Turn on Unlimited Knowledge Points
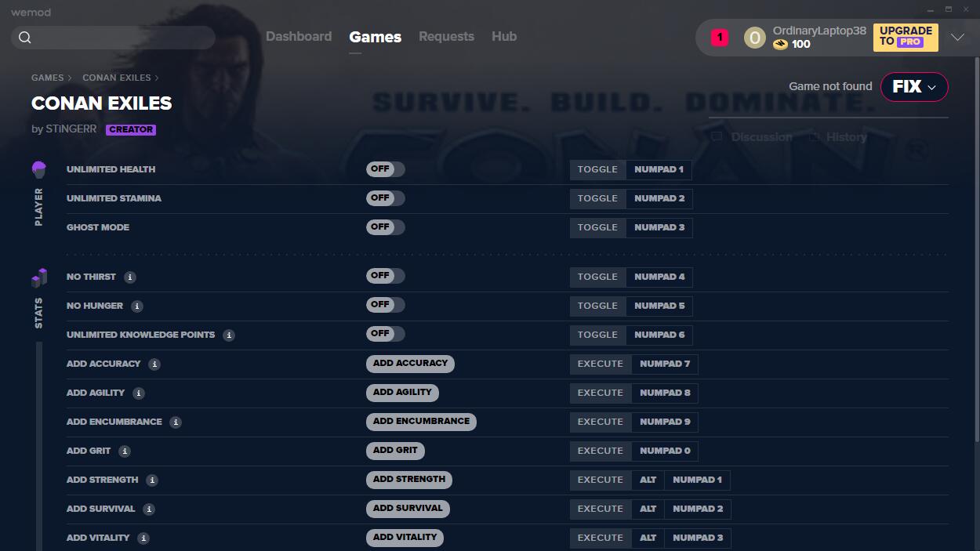 coord(385,334)
